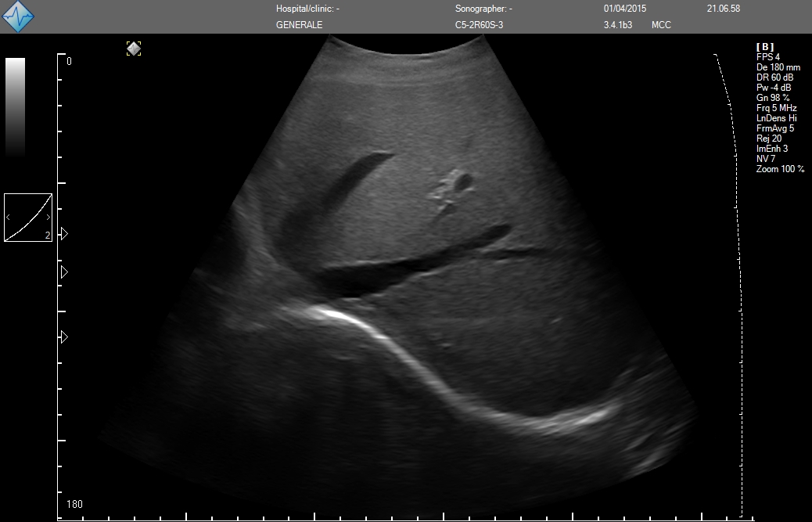Screen dimensions: 812x522
Task: Click the right arrow in gamma curve box
Action: (x=48, y=217)
